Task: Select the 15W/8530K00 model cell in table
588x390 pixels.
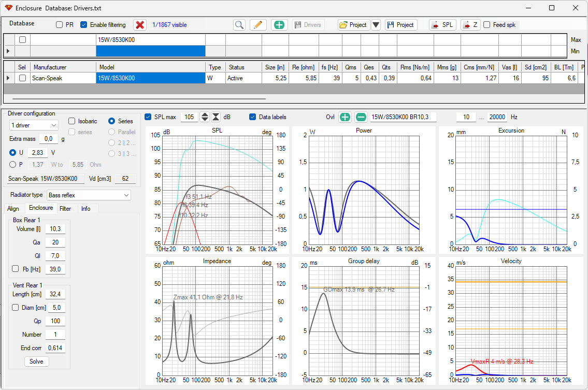Action: [151, 78]
